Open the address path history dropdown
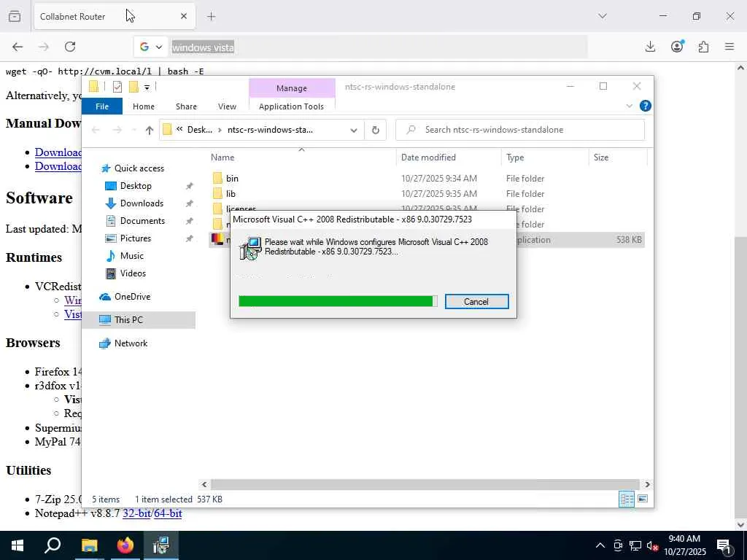The image size is (747, 560). click(x=354, y=130)
